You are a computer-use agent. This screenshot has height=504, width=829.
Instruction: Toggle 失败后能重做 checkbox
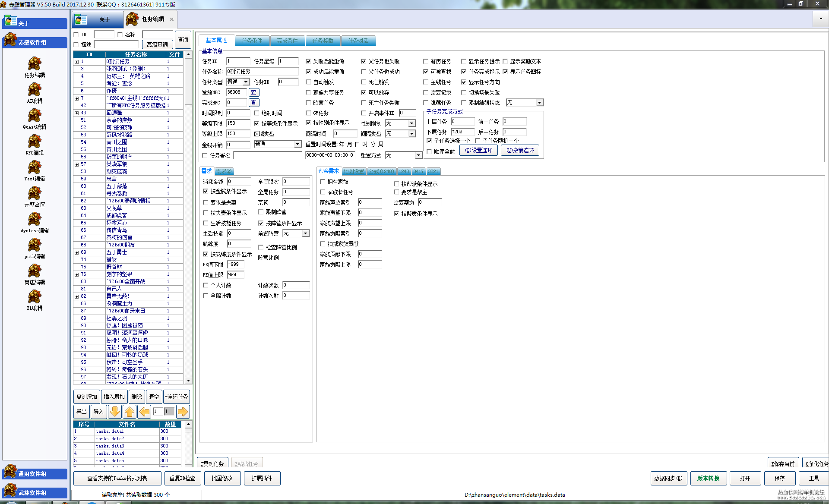click(308, 61)
